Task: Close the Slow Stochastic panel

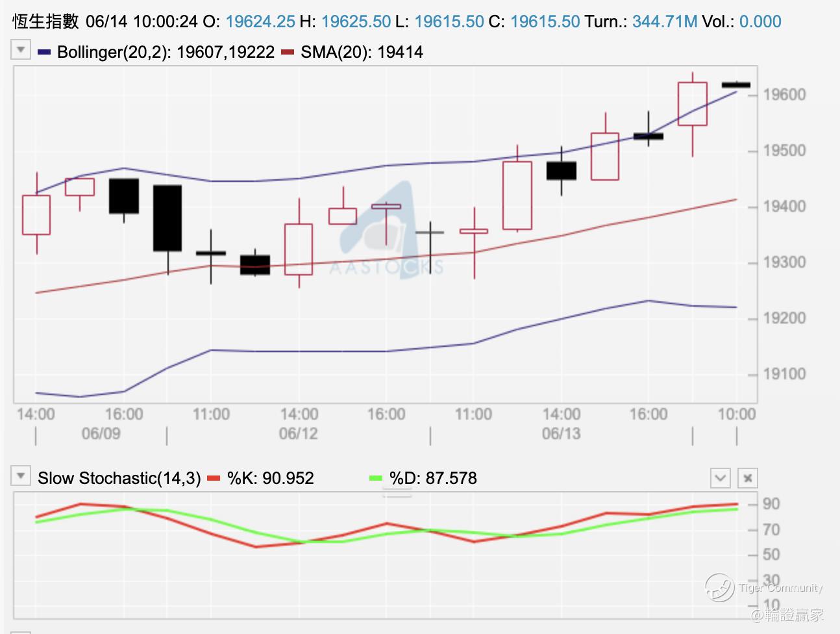Action: tap(748, 478)
